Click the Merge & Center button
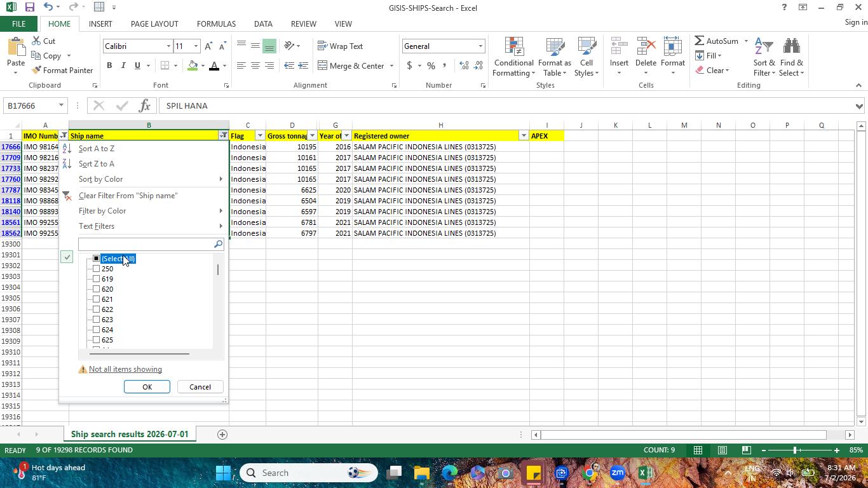Image resolution: width=868 pixels, height=488 pixels. point(351,65)
